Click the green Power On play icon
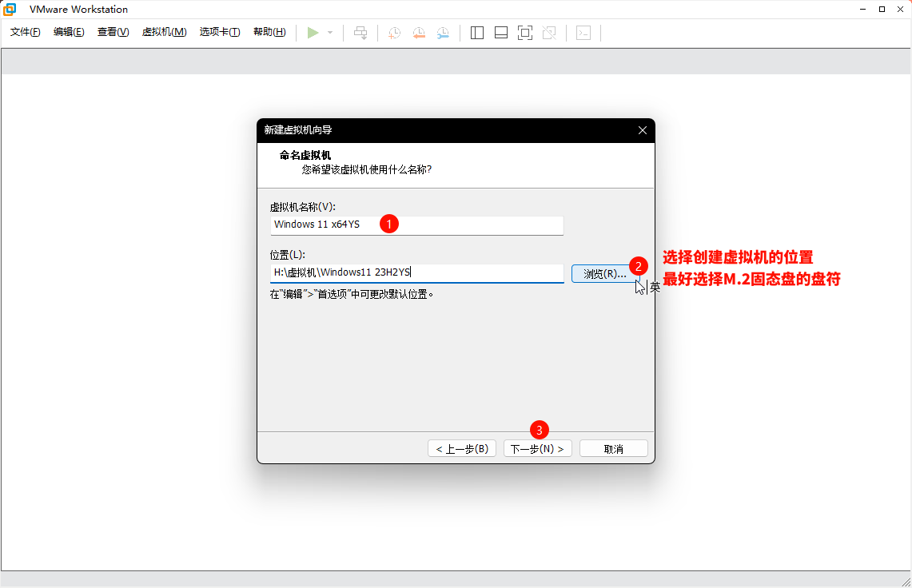The height and width of the screenshot is (588, 912). pyautogui.click(x=313, y=33)
